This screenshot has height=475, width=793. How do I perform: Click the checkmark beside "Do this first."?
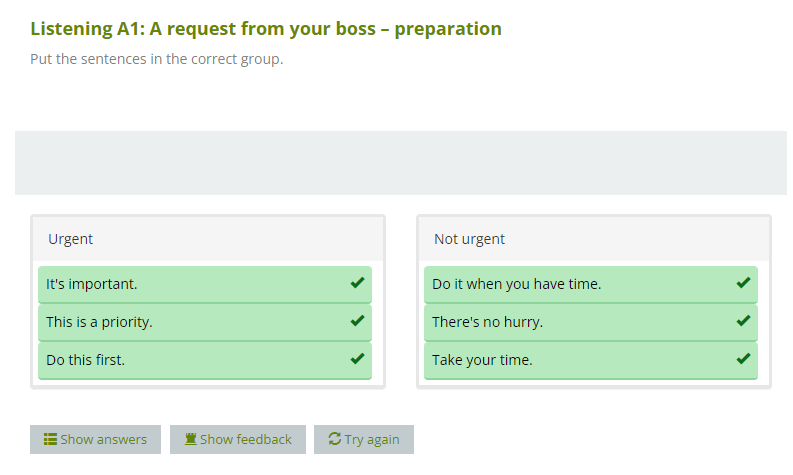357,359
